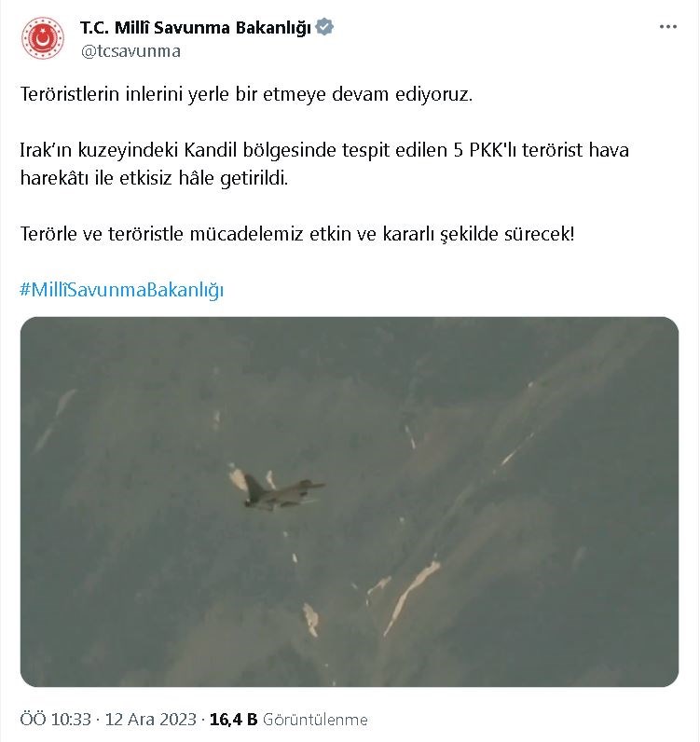Click the Görüntülenme views label
700x742 pixels.
click(315, 720)
